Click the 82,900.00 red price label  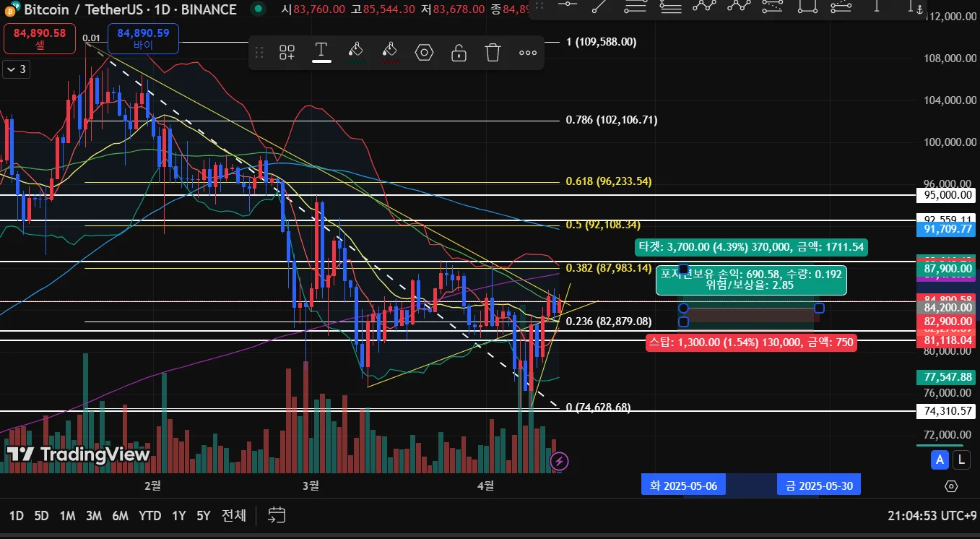click(945, 321)
